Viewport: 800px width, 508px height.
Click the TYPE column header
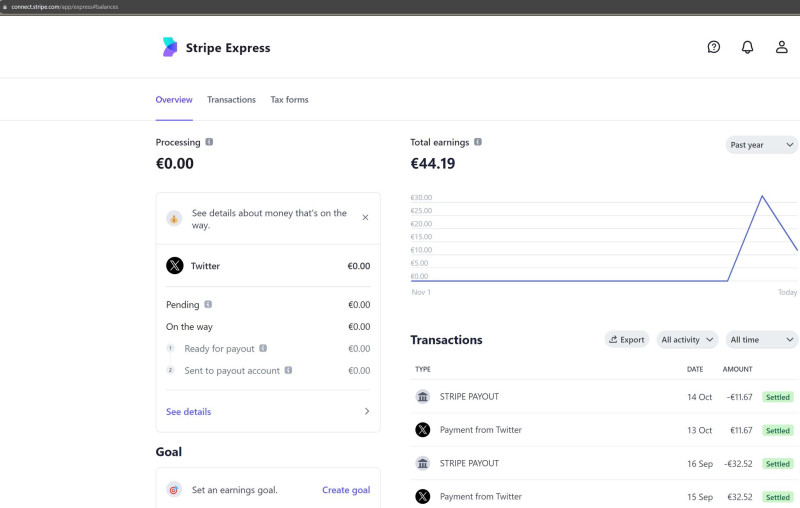[x=422, y=369]
